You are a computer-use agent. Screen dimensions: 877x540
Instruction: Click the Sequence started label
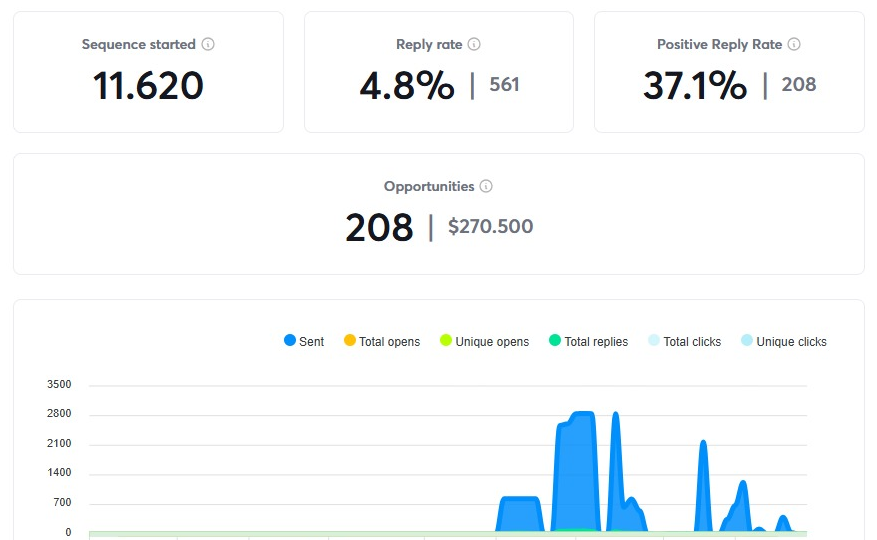pyautogui.click(x=139, y=44)
